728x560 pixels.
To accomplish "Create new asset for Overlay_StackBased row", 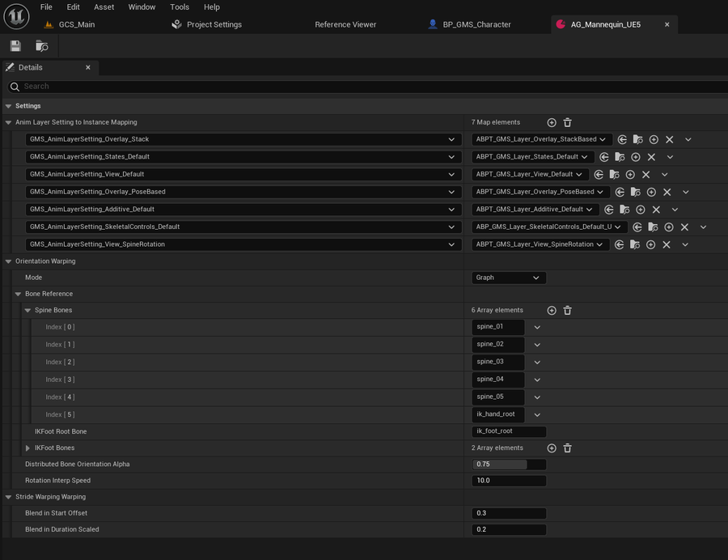I will (654, 139).
